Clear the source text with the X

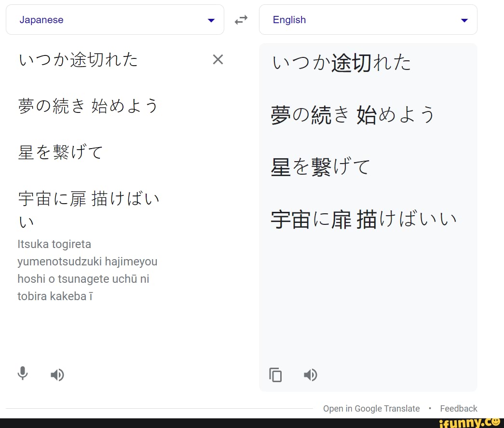[x=218, y=59]
